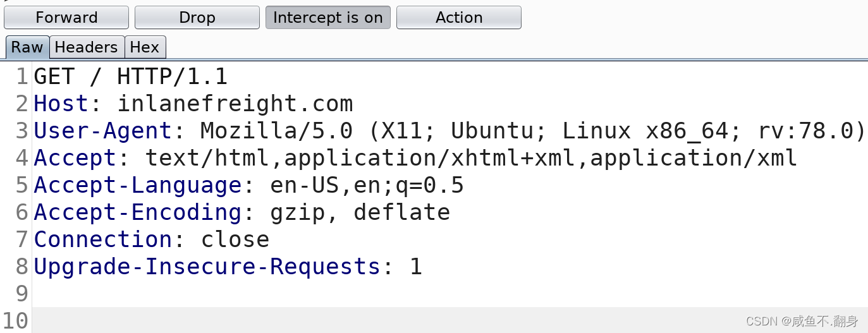Click the User-Agent header name

103,131
